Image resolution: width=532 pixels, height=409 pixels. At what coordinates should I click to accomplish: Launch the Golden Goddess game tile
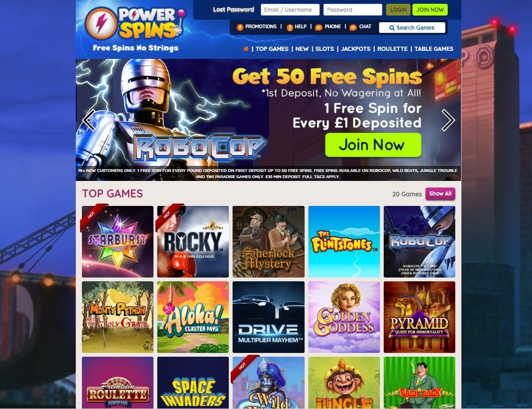tap(344, 317)
